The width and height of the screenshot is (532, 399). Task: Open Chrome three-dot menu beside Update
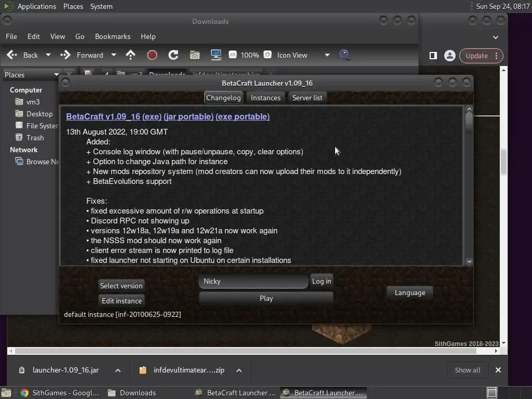tap(496, 56)
